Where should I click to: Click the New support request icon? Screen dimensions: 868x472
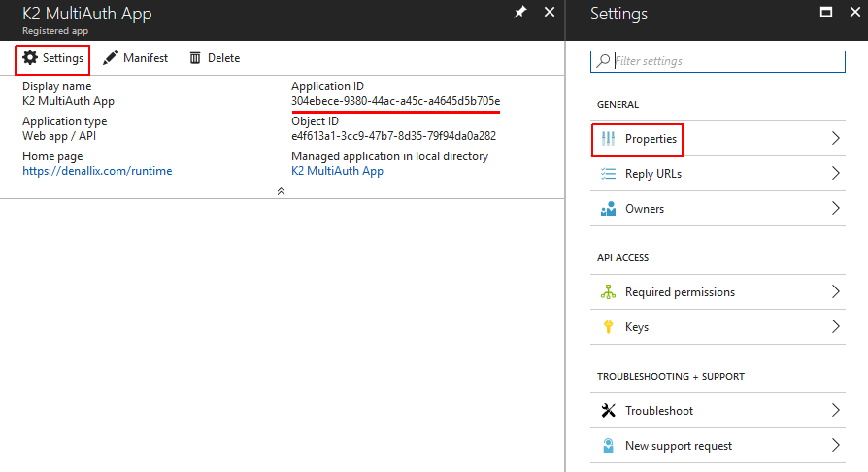click(x=609, y=446)
